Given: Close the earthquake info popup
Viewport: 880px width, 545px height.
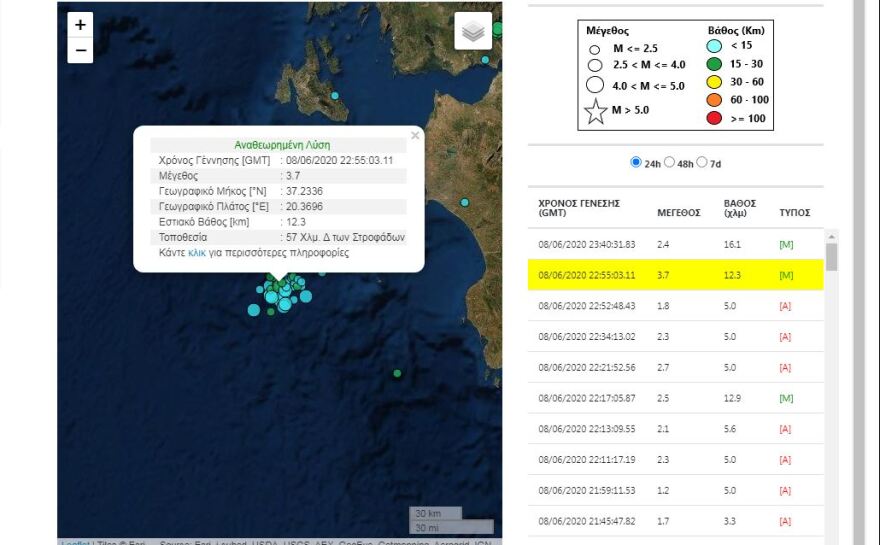Looking at the screenshot, I should pos(415,136).
